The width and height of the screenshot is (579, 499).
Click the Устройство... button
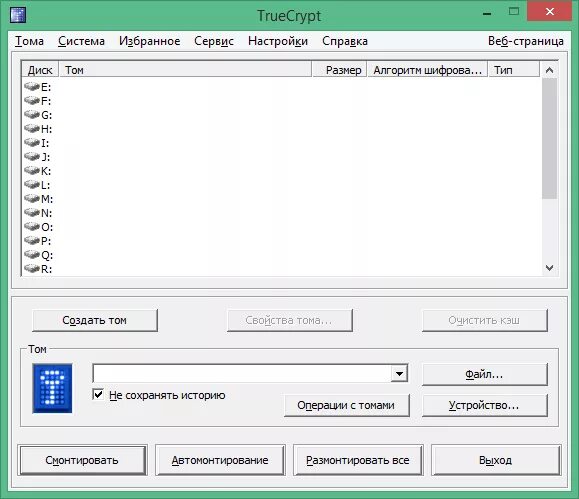[x=484, y=406]
